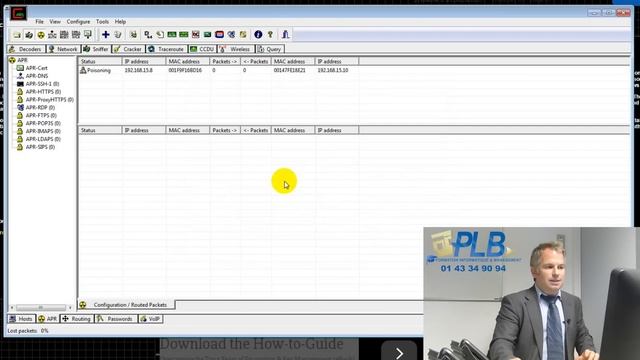Screen dimensions: 640x360
Task: Select APR-DNS in the tree
Action: click(37, 76)
